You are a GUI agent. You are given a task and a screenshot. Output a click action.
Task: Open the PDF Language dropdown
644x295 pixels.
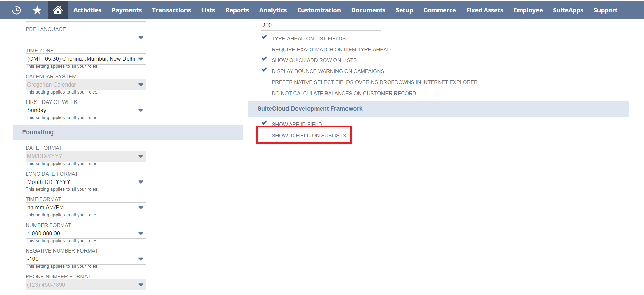pos(86,38)
